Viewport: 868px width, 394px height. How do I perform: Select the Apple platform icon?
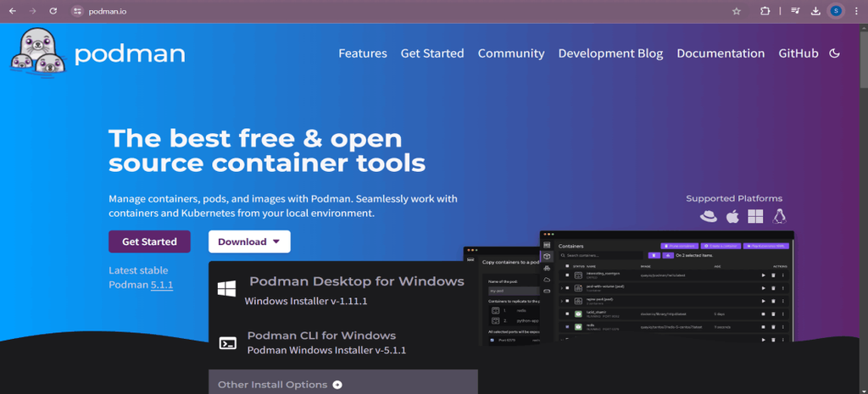click(x=732, y=216)
